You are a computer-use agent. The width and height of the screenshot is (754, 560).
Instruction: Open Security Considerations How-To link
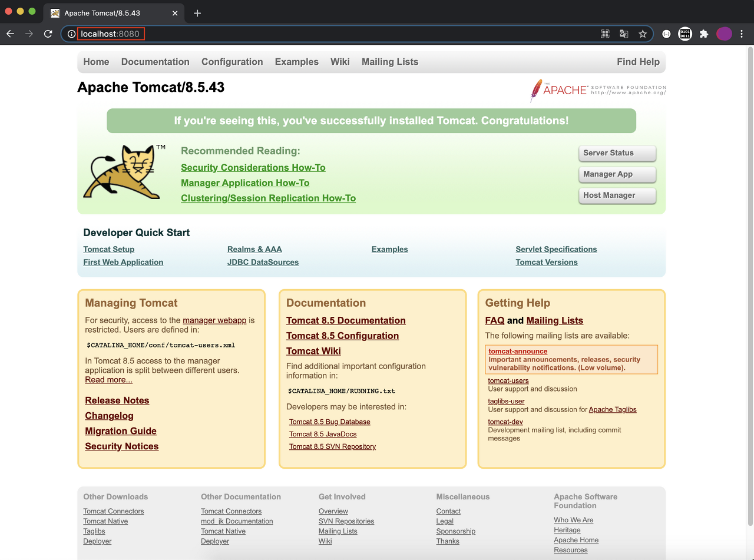click(253, 168)
